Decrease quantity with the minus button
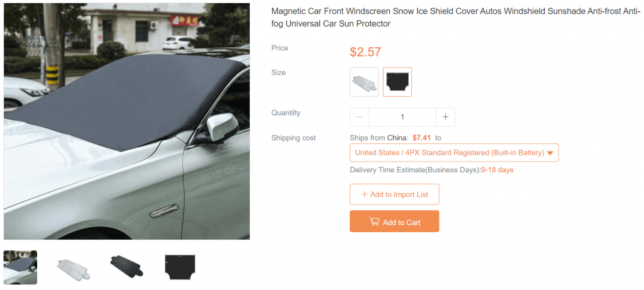Image resolution: width=644 pixels, height=290 pixels. point(359,117)
